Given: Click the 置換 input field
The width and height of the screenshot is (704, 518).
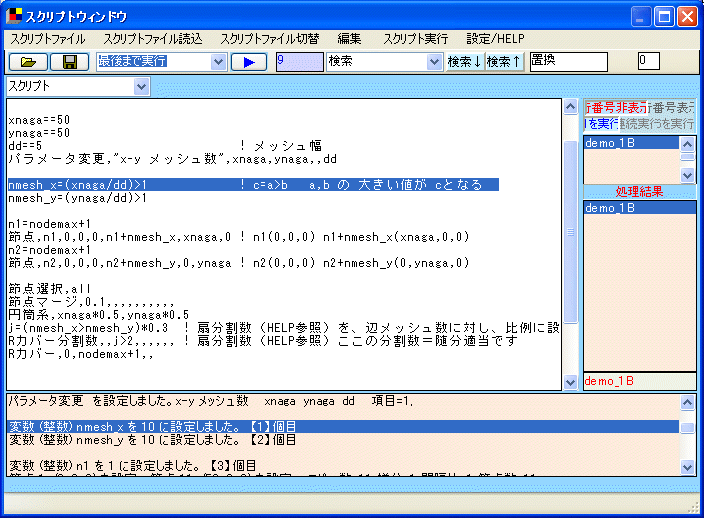Looking at the screenshot, I should point(568,61).
